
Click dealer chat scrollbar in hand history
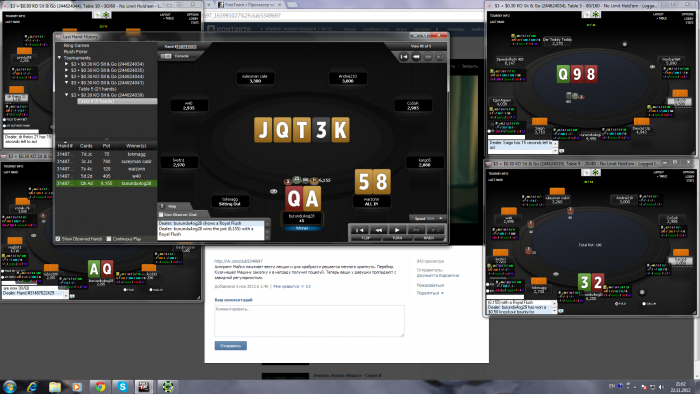coord(267,230)
